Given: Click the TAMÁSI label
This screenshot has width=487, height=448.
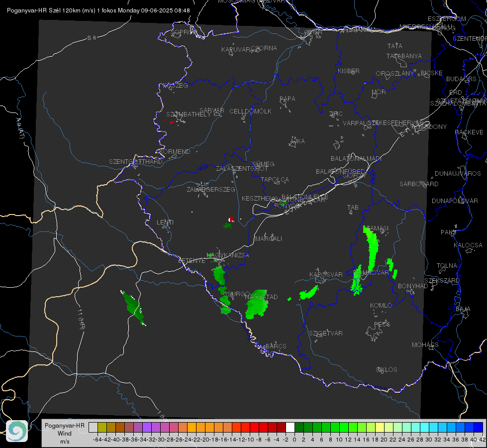Looking at the screenshot, I should coord(378,228).
